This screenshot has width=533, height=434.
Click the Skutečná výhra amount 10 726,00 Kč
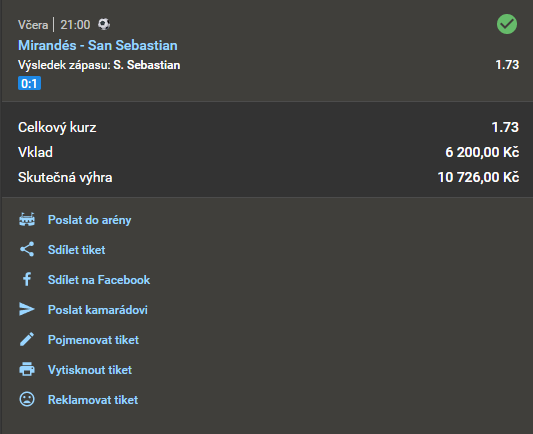tap(478, 177)
